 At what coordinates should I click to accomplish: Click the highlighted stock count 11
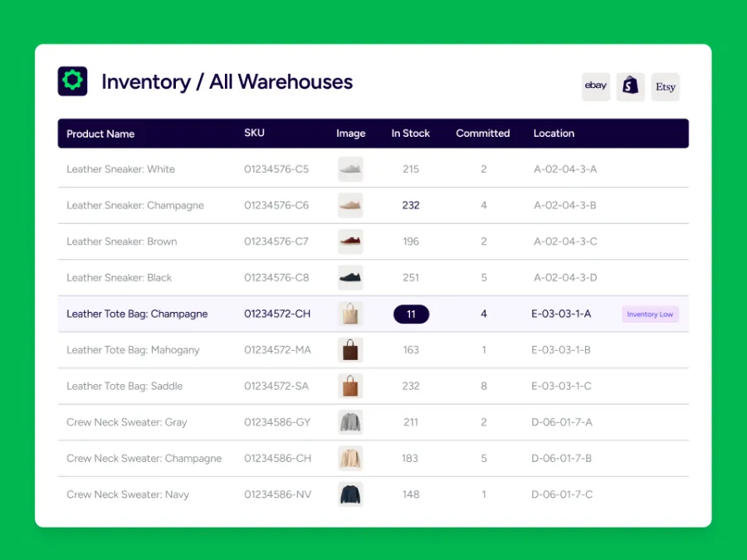pos(411,314)
